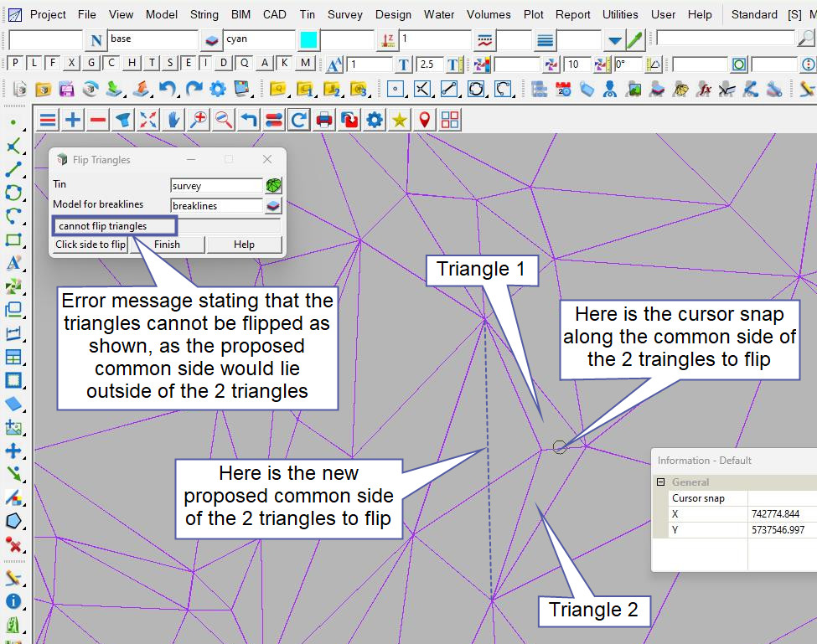Open the Utilities menu
This screenshot has width=817, height=644.
coord(620,14)
